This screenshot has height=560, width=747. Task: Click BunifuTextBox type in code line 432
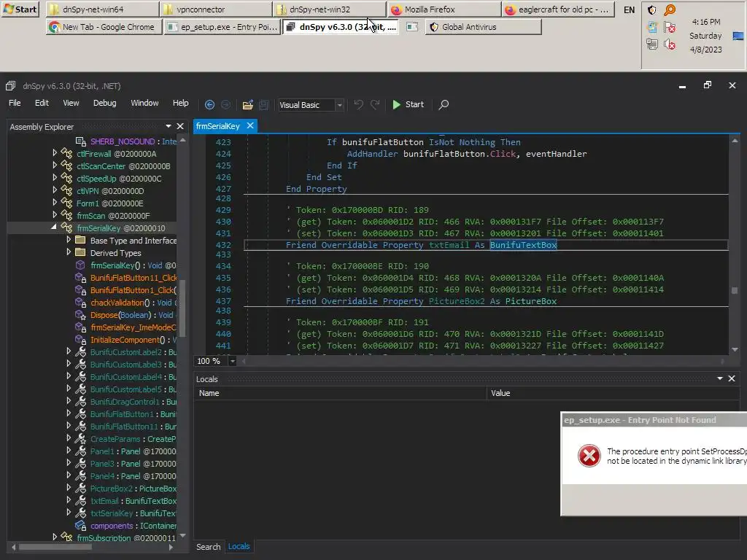pos(523,245)
